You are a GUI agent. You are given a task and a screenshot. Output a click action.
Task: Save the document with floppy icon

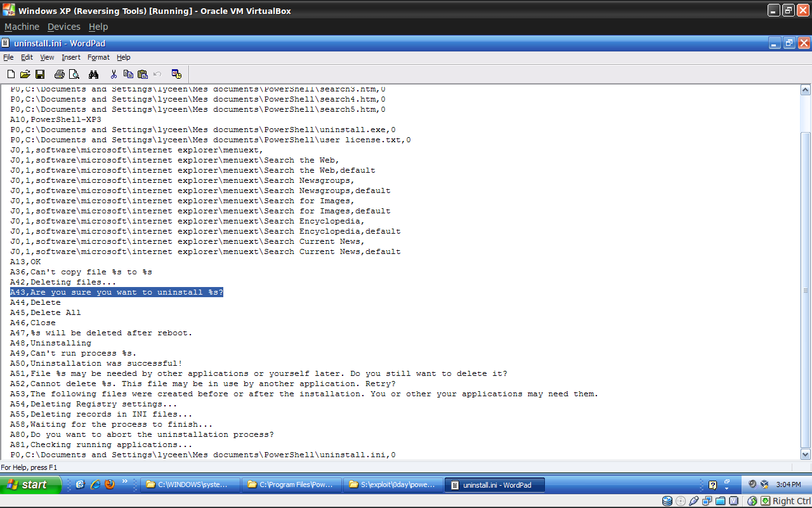(40, 74)
